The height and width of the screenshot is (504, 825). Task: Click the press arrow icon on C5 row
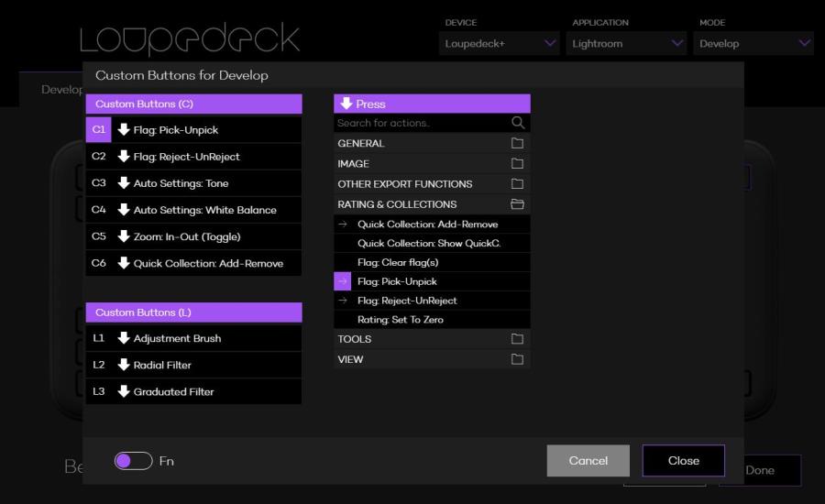[124, 236]
